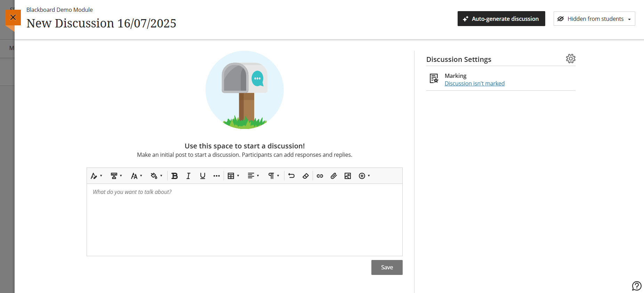Open the text color fill dropdown
The width and height of the screenshot is (644, 293).
pyautogui.click(x=156, y=176)
